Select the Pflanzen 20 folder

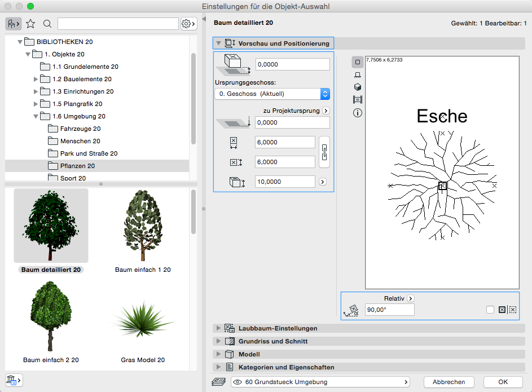coord(77,166)
